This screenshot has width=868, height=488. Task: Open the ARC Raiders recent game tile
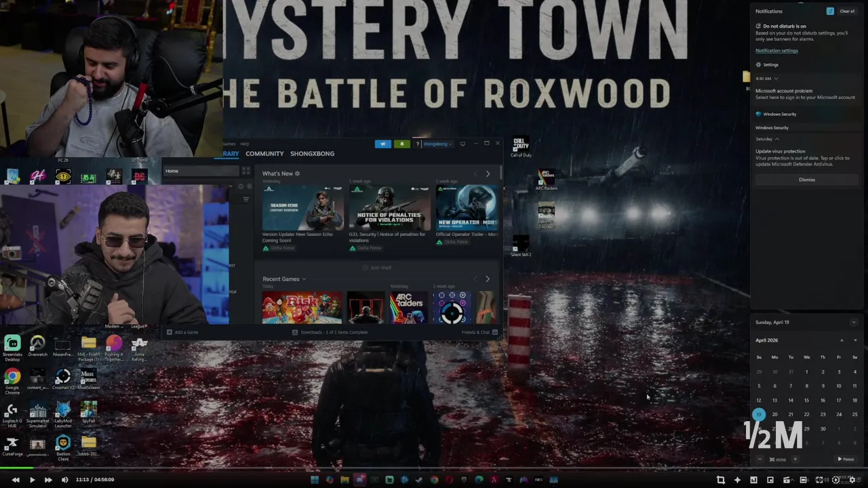(x=408, y=307)
